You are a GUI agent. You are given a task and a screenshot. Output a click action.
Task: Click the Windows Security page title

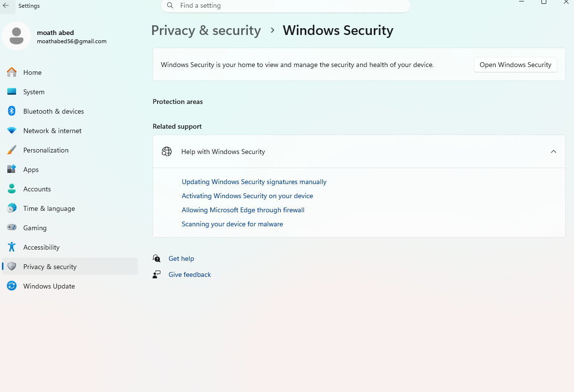pos(338,31)
